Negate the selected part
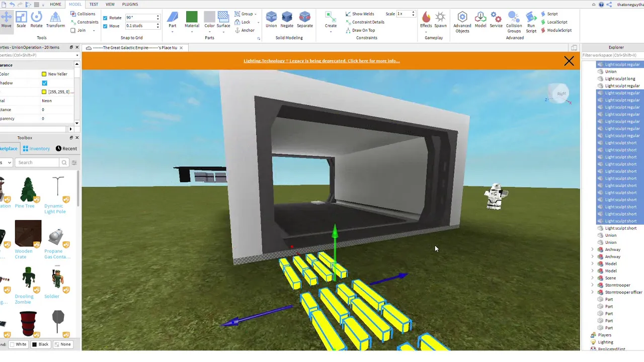Screen dimensions: 644x362 tap(287, 20)
